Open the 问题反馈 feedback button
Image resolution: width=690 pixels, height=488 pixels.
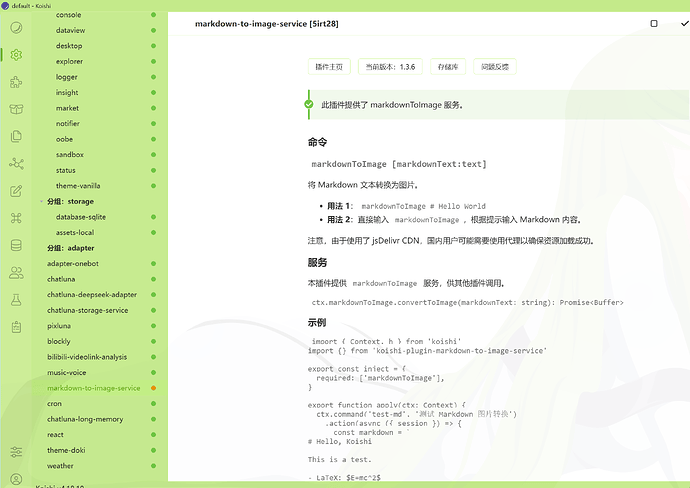495,67
